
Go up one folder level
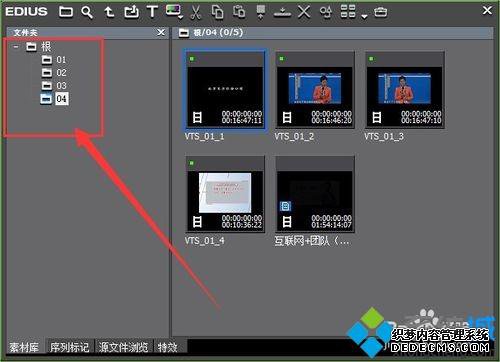click(109, 12)
